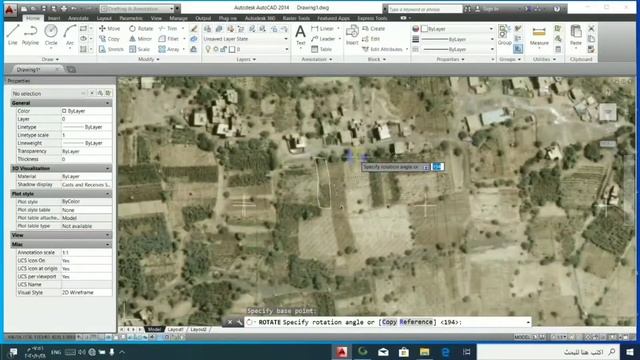Click the Reference option in command line
The height and width of the screenshot is (360, 640).
click(416, 322)
